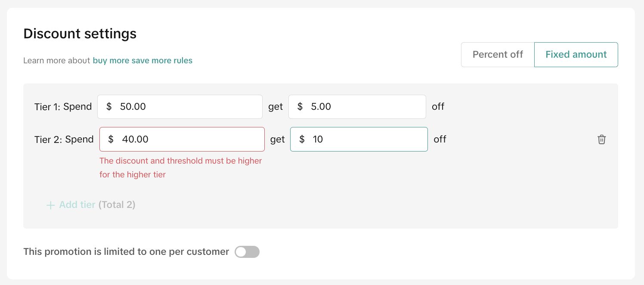
Task: Open the buy more save more rules link
Action: [142, 61]
